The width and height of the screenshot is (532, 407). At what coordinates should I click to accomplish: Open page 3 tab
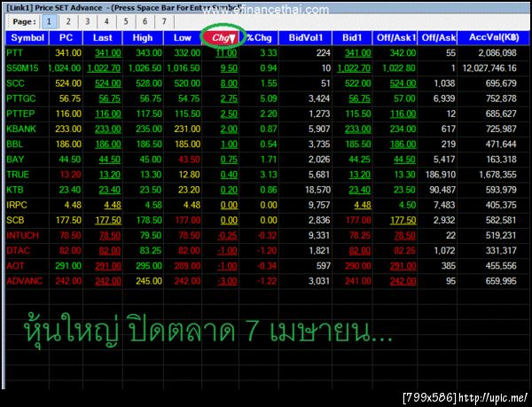[87, 21]
